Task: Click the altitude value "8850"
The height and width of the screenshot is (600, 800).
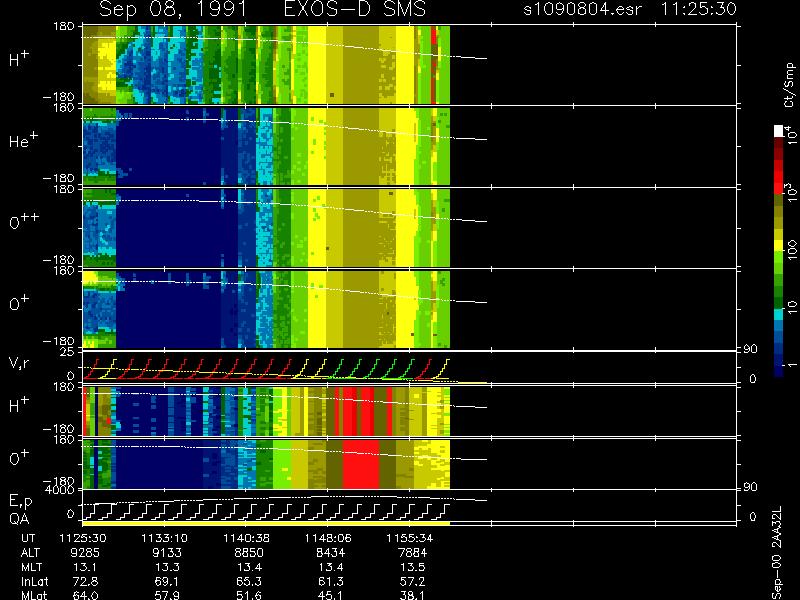Action: [x=248, y=553]
